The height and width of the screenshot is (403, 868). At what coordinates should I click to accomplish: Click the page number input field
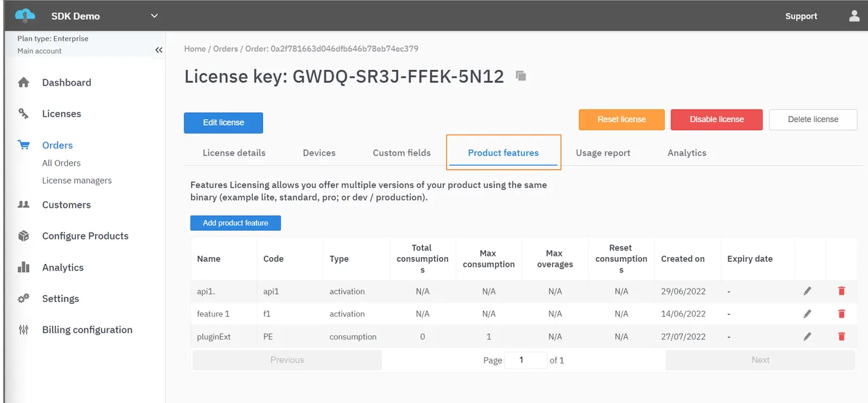pyautogui.click(x=526, y=360)
